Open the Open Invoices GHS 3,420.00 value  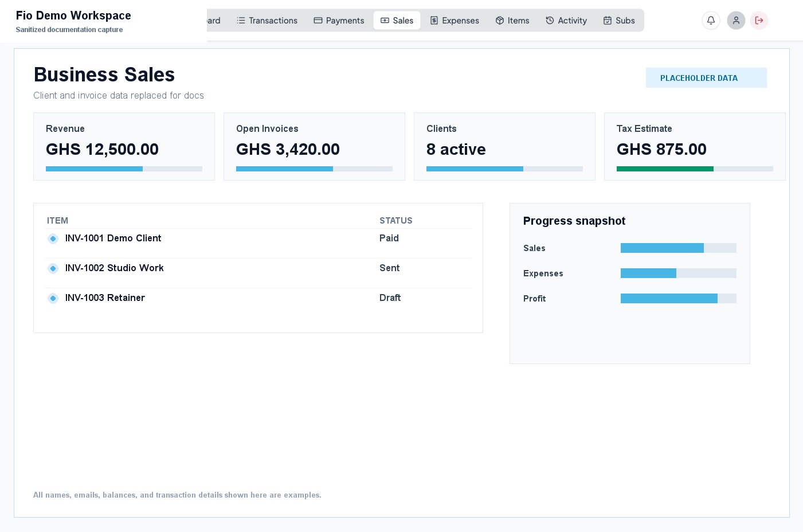pyautogui.click(x=288, y=149)
